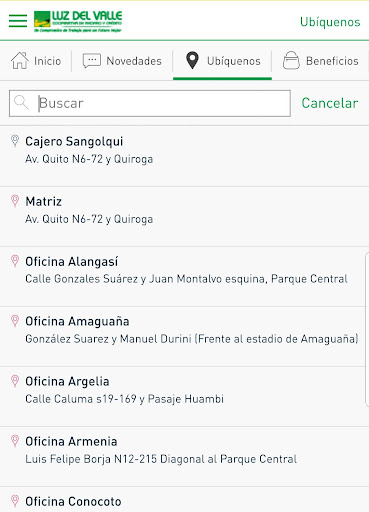Click the shopping bag icon for Beneficios

pyautogui.click(x=291, y=60)
